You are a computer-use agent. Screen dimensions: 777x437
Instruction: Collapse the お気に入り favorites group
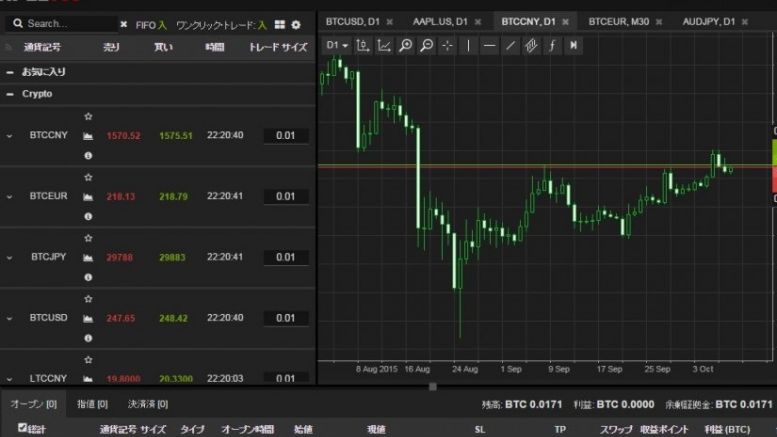pos(9,72)
